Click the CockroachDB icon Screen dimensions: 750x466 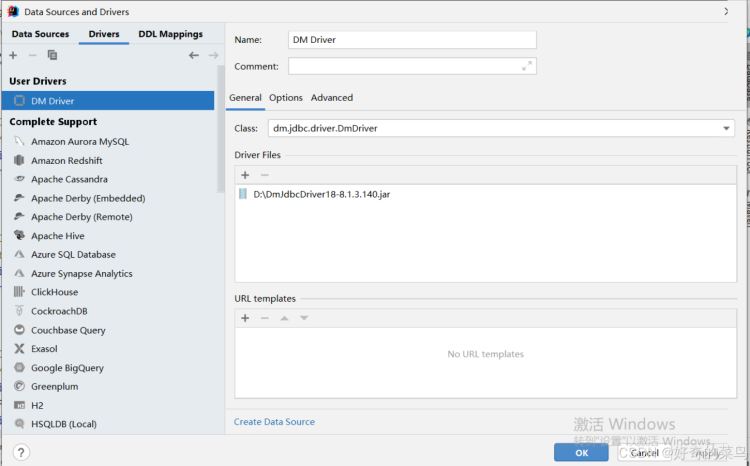19,311
